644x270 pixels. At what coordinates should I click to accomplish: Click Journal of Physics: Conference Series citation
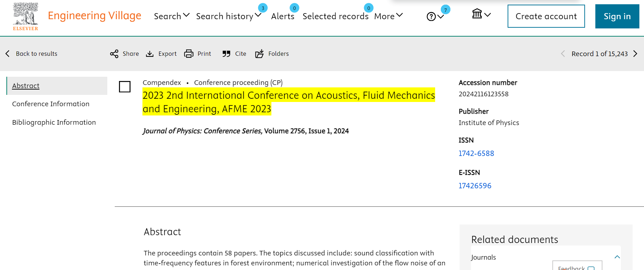(246, 131)
